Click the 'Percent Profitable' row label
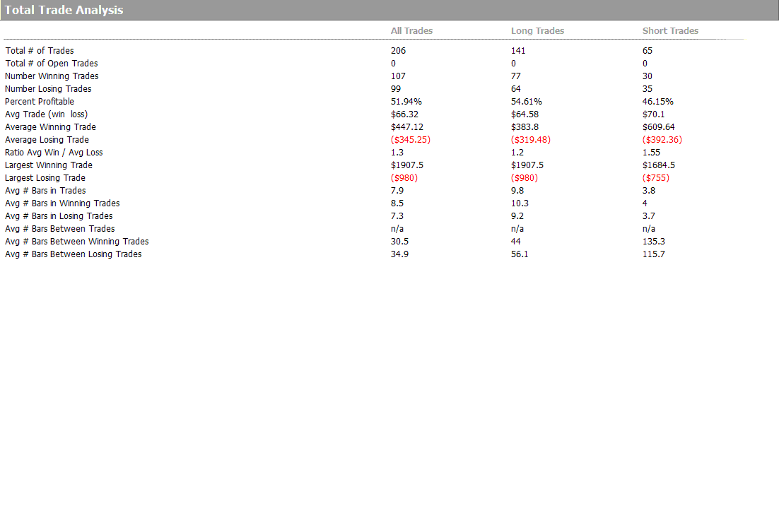The image size is (779, 532). click(40, 101)
